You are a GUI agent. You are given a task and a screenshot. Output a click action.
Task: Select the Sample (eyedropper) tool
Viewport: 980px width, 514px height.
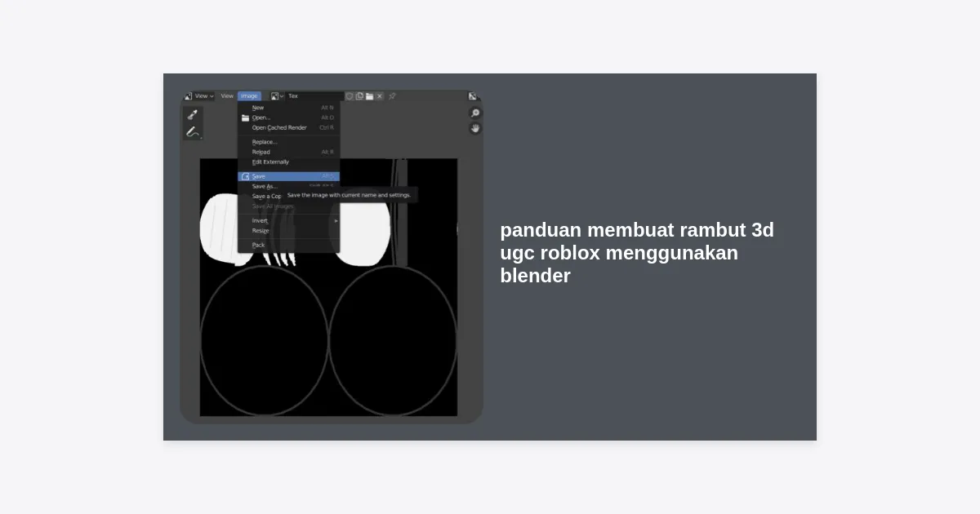click(x=193, y=114)
